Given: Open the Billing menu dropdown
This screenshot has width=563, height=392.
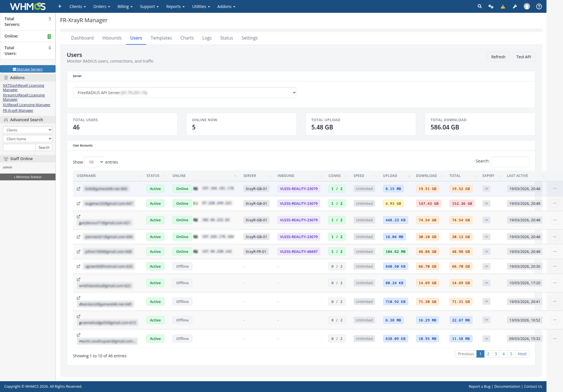Looking at the screenshot, I should (125, 6).
